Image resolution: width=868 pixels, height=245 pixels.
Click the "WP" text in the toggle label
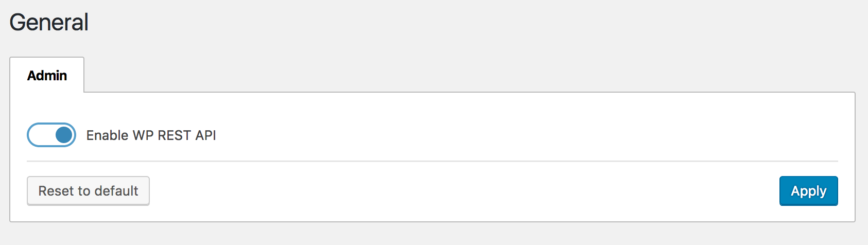[x=143, y=135]
